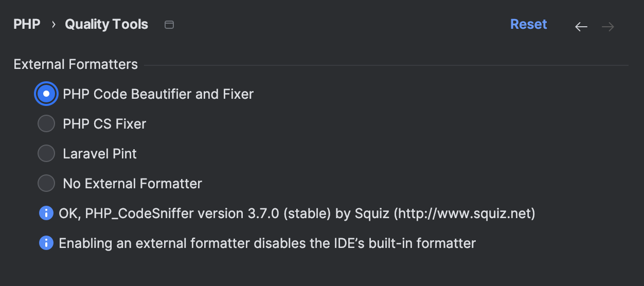Click the window icon beside Quality Tools

169,25
